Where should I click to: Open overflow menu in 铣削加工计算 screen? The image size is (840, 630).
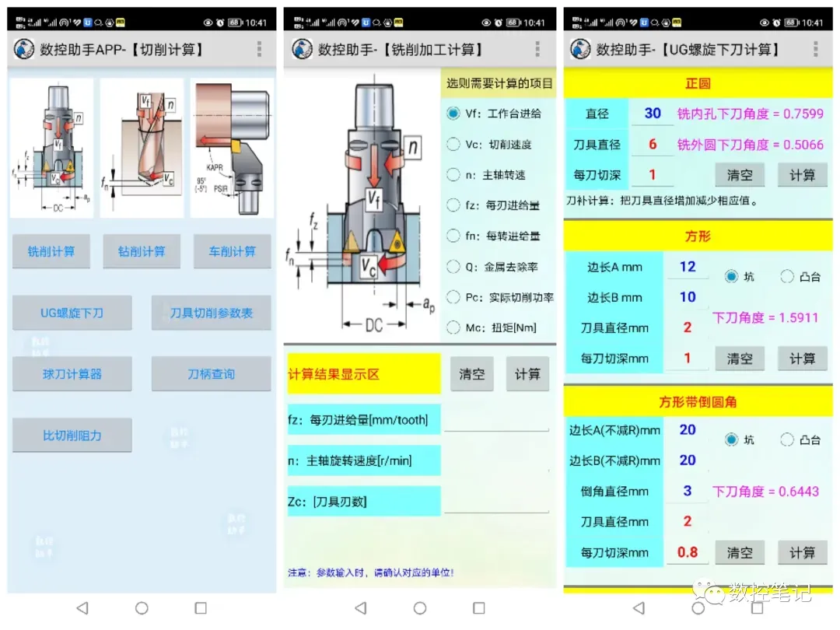point(537,49)
